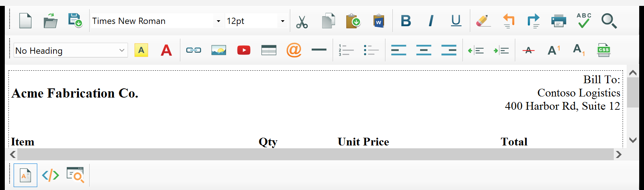Print the document

[x=558, y=21]
